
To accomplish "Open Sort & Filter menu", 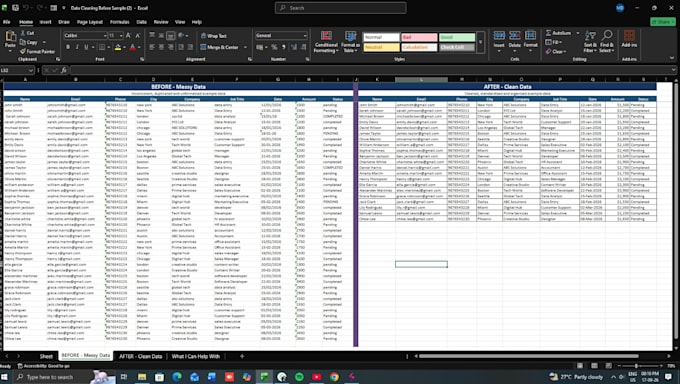I will tap(590, 42).
